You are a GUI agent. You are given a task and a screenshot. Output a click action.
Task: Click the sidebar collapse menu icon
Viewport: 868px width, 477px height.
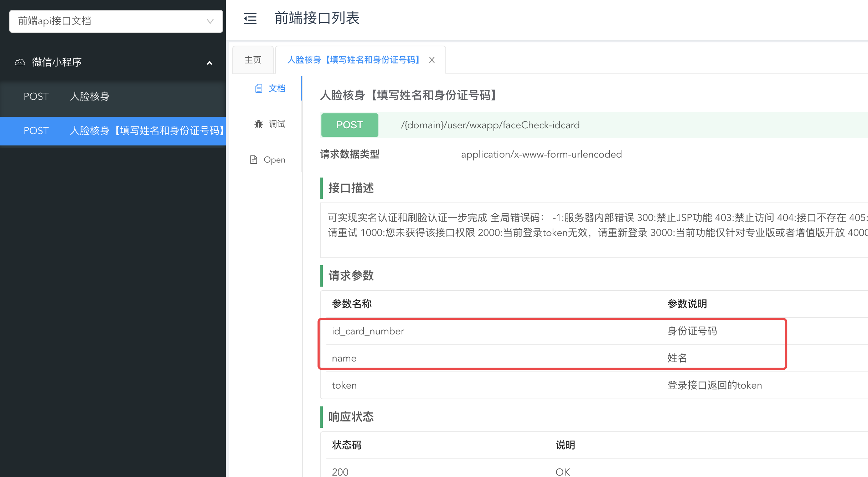(x=250, y=18)
